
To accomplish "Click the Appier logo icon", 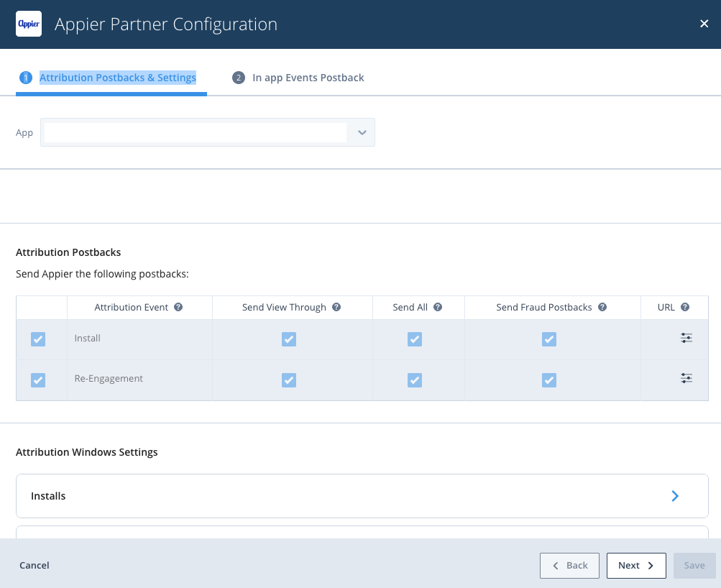I will 29,24.
